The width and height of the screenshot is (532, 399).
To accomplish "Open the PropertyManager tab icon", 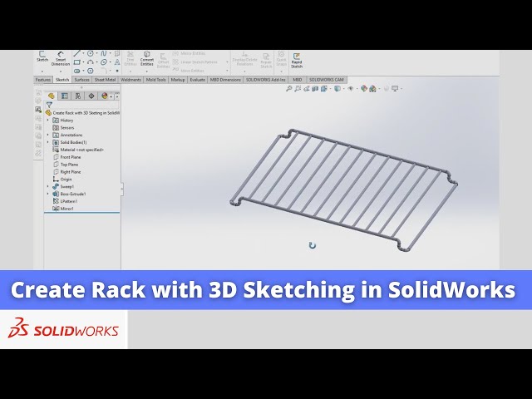I will (x=64, y=96).
